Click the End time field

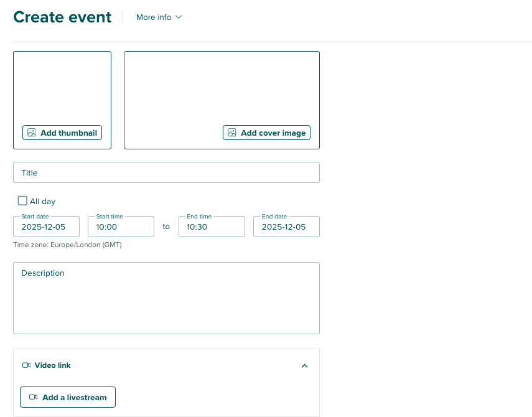[x=212, y=227]
